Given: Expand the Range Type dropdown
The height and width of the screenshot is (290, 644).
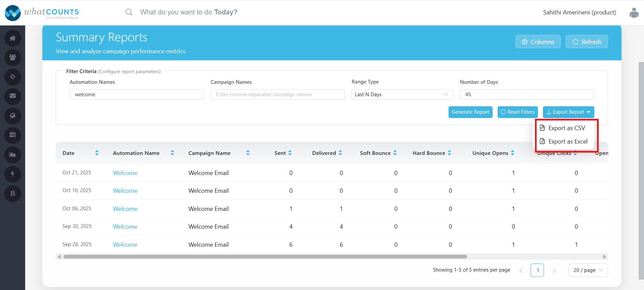Looking at the screenshot, I should click(x=402, y=95).
